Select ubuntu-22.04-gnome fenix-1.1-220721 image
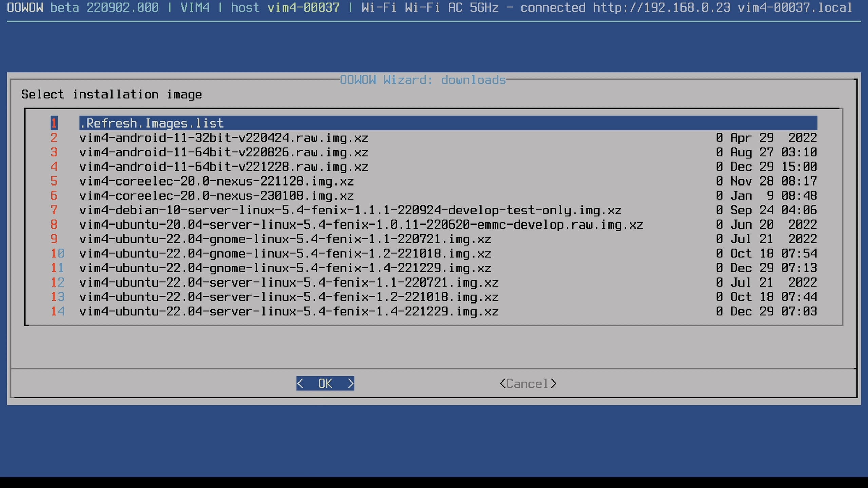Screen dimensions: 868x488 [285, 239]
